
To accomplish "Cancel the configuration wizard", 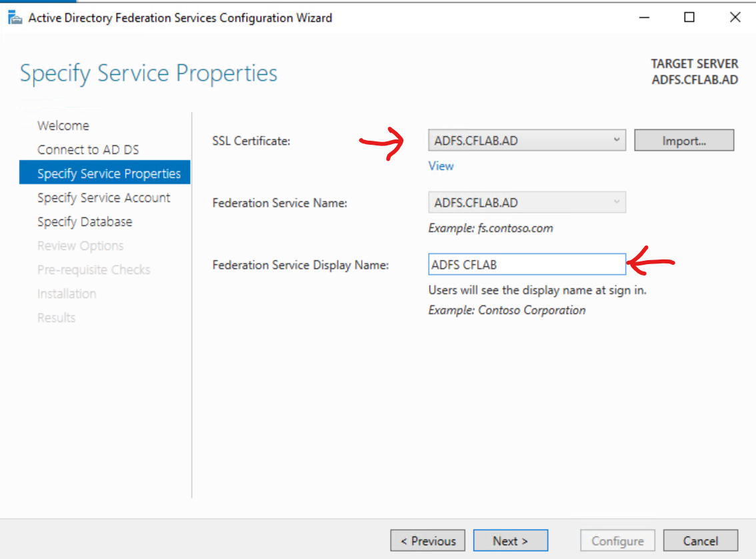I will pyautogui.click(x=701, y=541).
